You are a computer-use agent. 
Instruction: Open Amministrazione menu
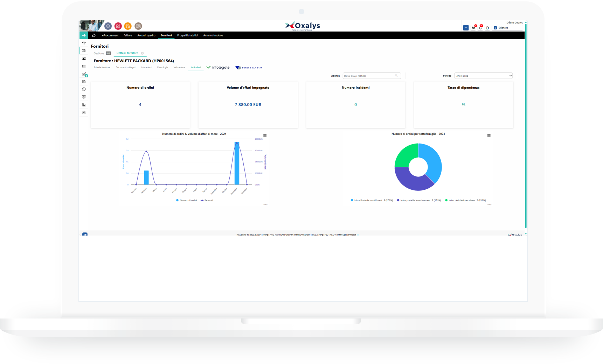coord(213,35)
